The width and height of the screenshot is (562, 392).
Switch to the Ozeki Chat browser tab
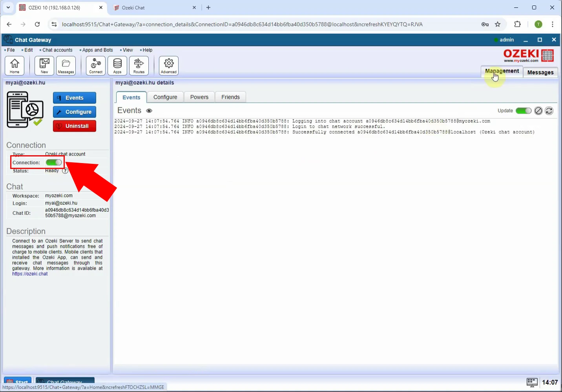(x=153, y=7)
